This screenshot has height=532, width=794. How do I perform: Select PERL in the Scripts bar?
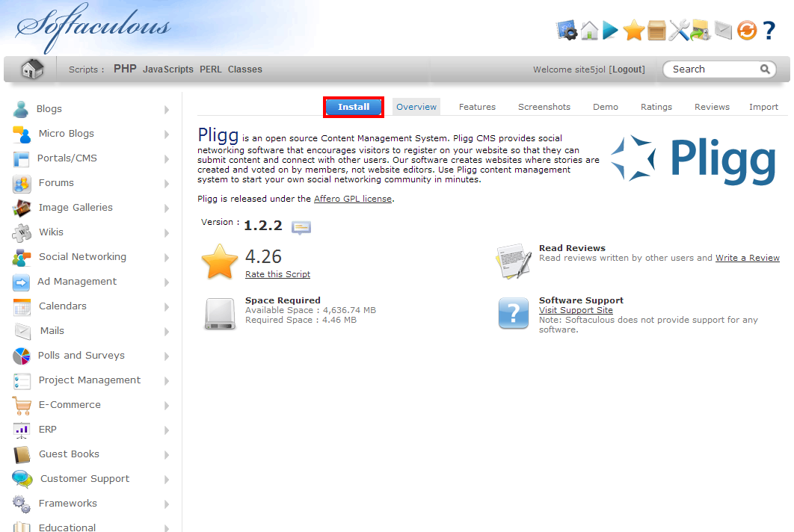pyautogui.click(x=211, y=69)
